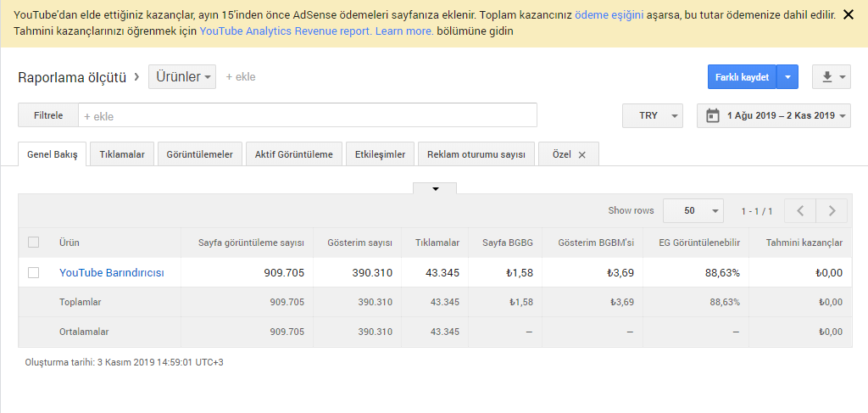This screenshot has height=413, width=868.
Task: Click the Farklı kaydet button
Action: point(742,77)
